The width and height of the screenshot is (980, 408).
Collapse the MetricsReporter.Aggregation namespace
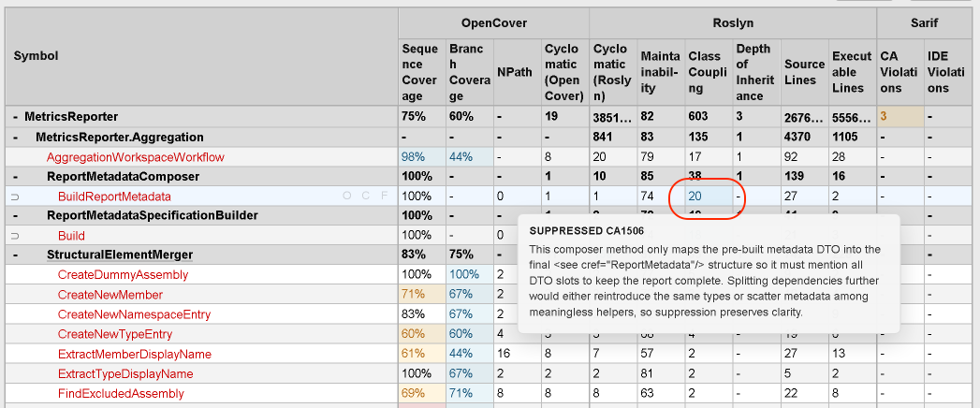pos(16,137)
